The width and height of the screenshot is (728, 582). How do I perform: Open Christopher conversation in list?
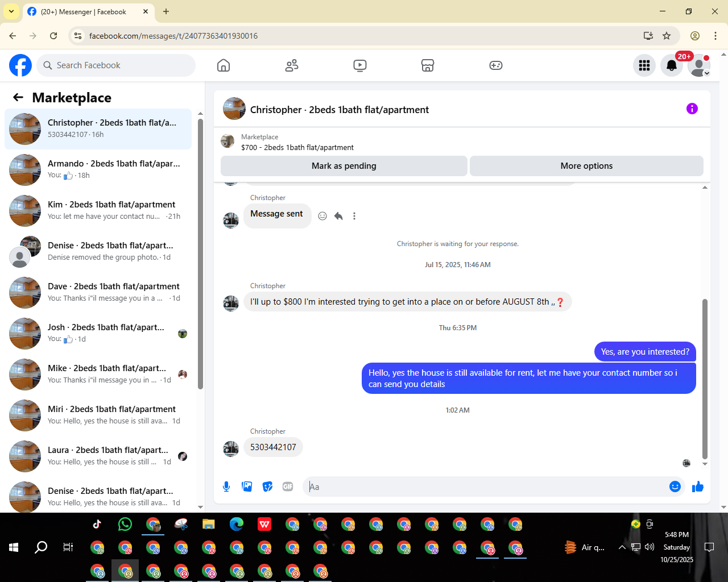tap(98, 129)
